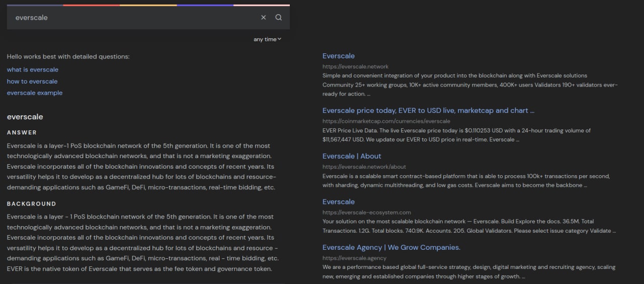Click the https://everscale-ecosystem.com URL
This screenshot has height=284, width=644.
pos(366,212)
